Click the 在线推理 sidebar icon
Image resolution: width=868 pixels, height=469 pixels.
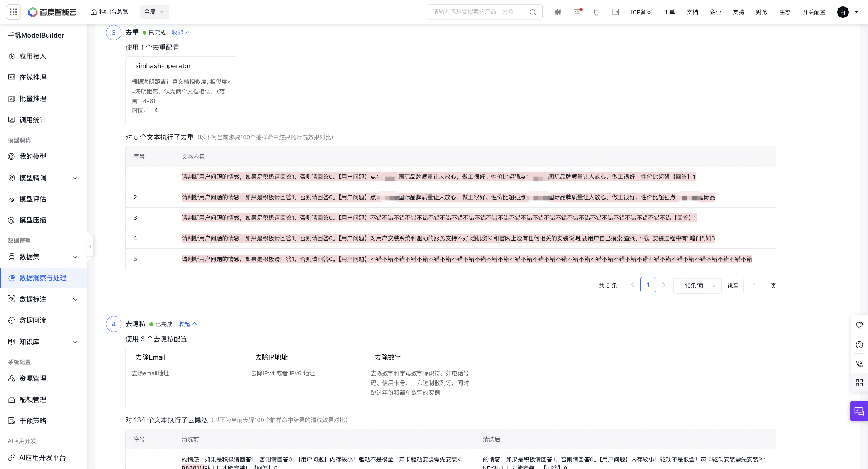(12, 77)
